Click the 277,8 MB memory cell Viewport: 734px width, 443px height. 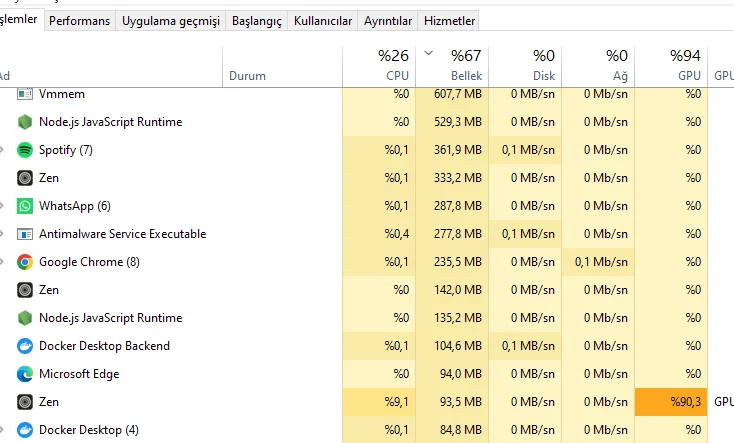[x=452, y=234]
